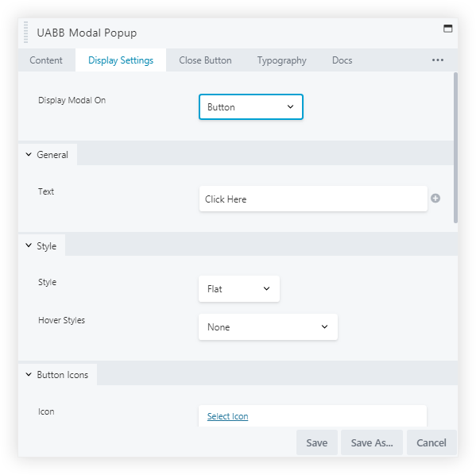Switch to the Content tab
This screenshot has width=476, height=475.
(x=46, y=60)
